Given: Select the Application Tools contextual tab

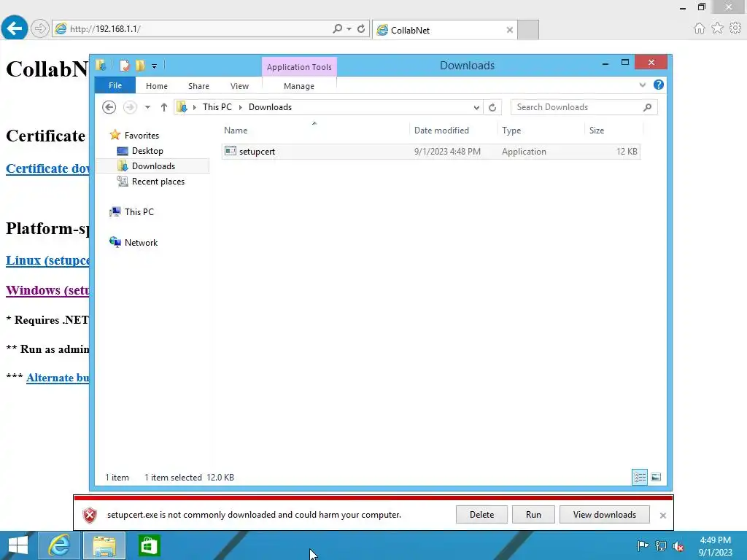Looking at the screenshot, I should 299,67.
